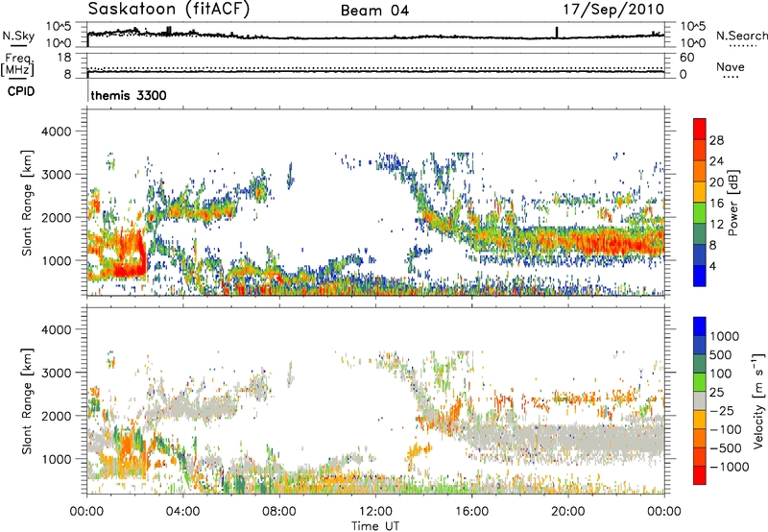Screen dimensions: 768x532
Task: Select the '08:00' time tick label
Action: pos(279,512)
